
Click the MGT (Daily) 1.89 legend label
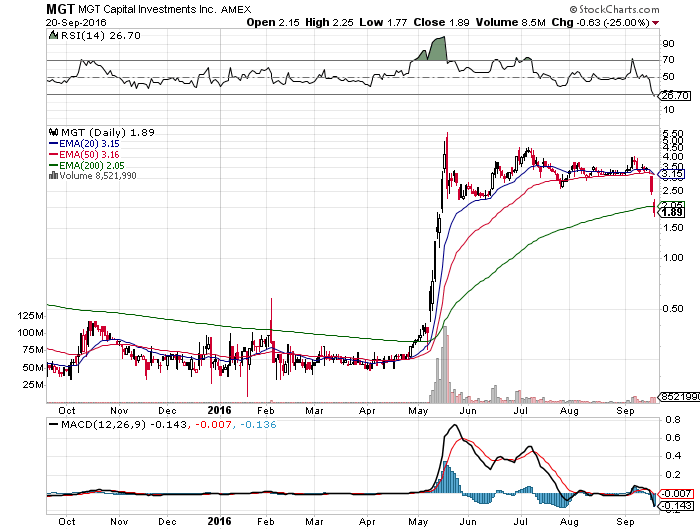click(108, 133)
